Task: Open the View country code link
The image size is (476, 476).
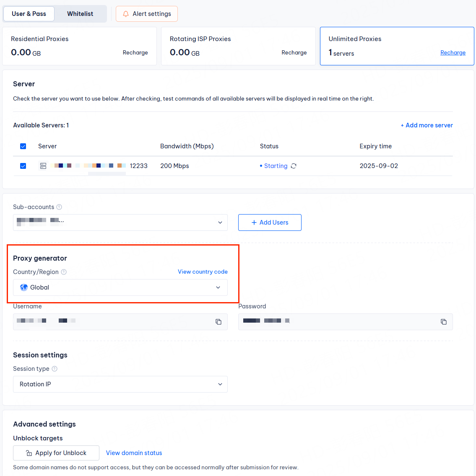Action: [203, 272]
